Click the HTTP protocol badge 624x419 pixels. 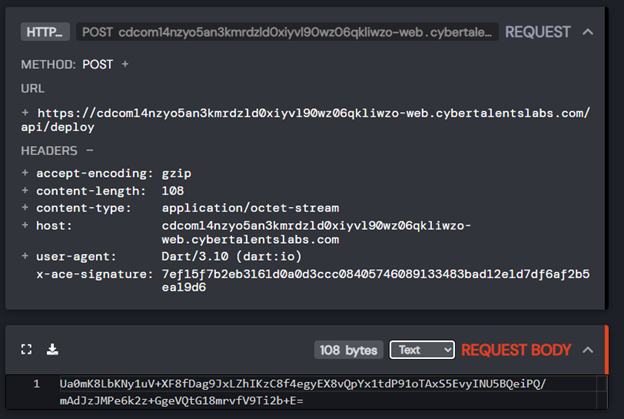point(45,32)
